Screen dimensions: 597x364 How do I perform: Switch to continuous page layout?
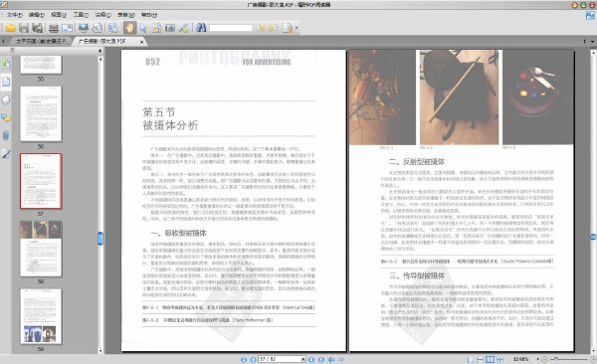(481, 359)
